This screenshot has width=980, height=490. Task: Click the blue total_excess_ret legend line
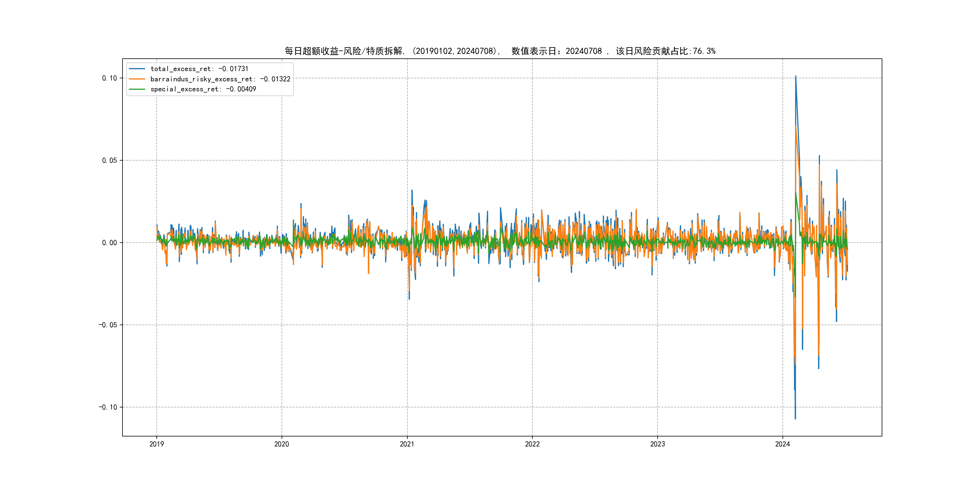pyautogui.click(x=137, y=69)
